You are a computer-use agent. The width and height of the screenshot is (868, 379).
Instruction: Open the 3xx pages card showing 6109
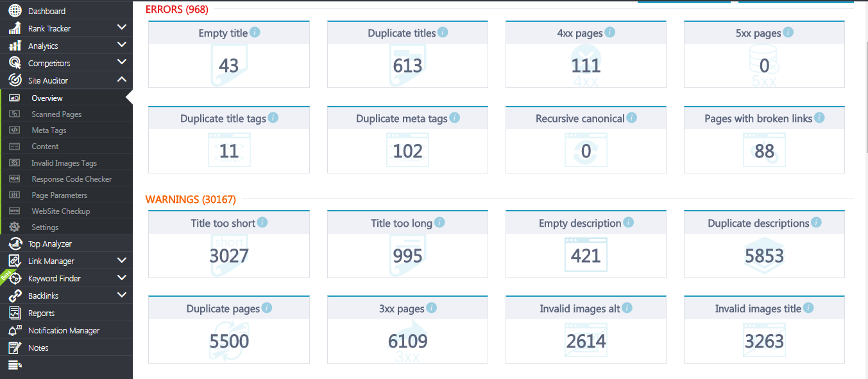407,330
